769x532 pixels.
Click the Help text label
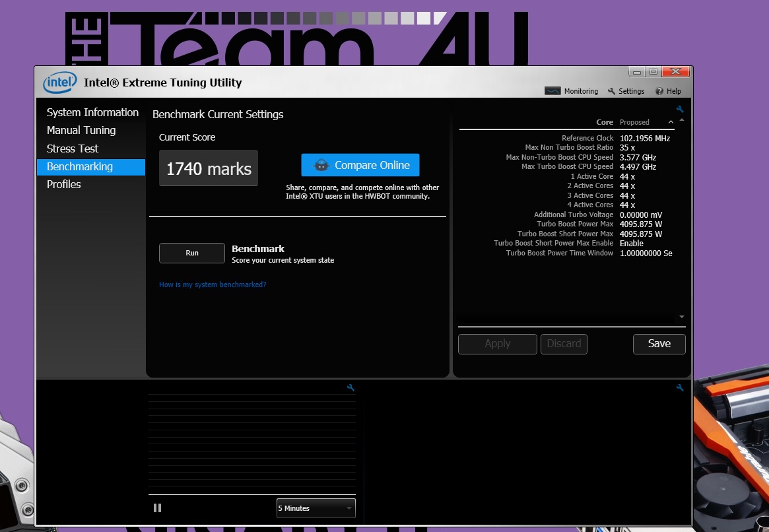pyautogui.click(x=673, y=91)
